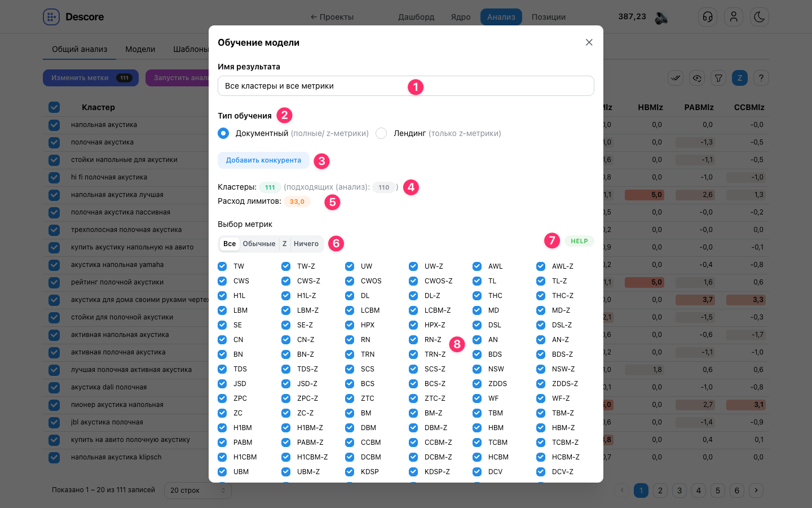Uncheck the HCBM-Z metric checkbox

coord(541,457)
